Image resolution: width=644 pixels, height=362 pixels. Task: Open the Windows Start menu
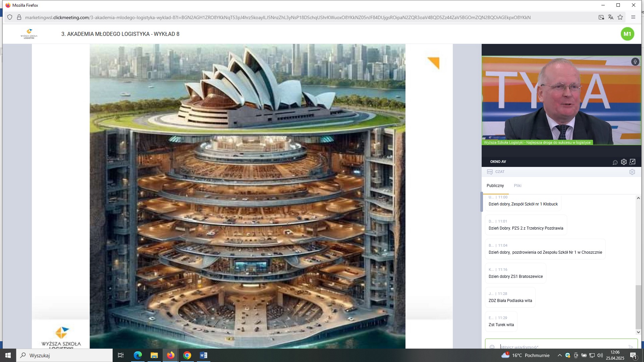click(x=8, y=355)
